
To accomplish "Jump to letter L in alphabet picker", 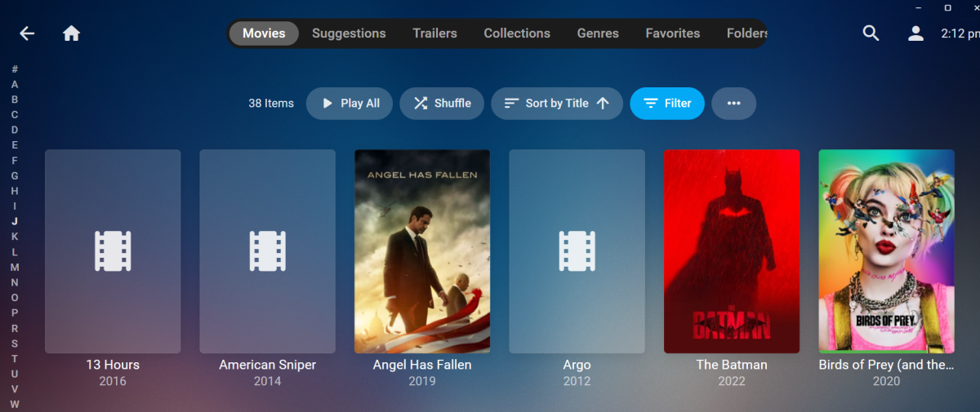I will click(x=15, y=252).
